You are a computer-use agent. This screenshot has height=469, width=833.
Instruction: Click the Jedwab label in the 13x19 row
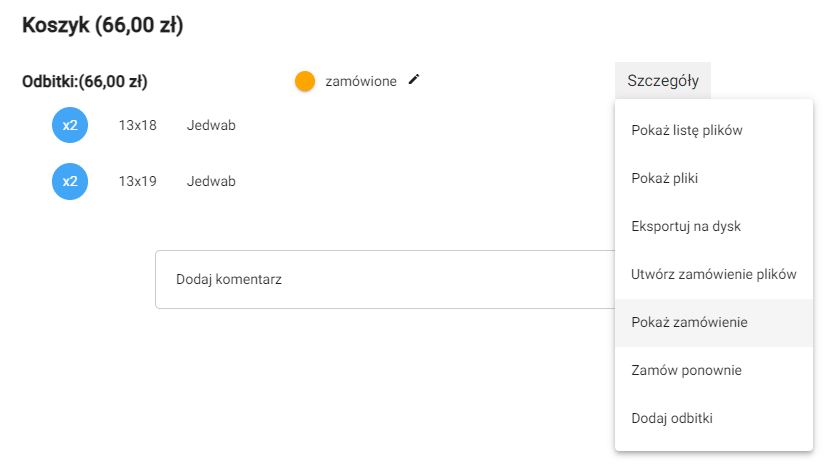click(x=211, y=182)
